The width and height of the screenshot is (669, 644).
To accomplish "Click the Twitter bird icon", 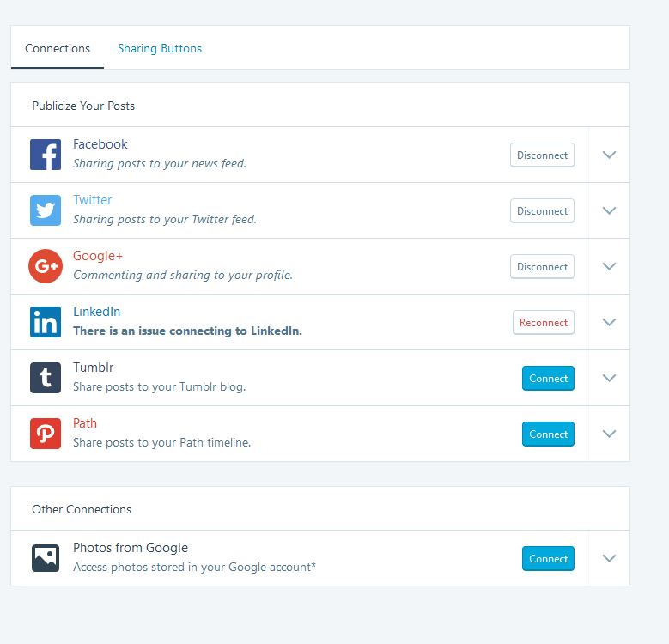I will [46, 210].
